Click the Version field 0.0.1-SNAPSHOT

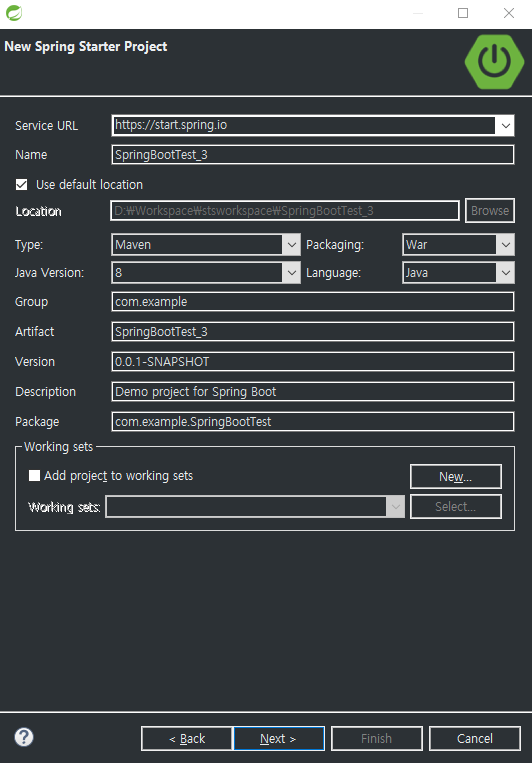[x=312, y=362]
